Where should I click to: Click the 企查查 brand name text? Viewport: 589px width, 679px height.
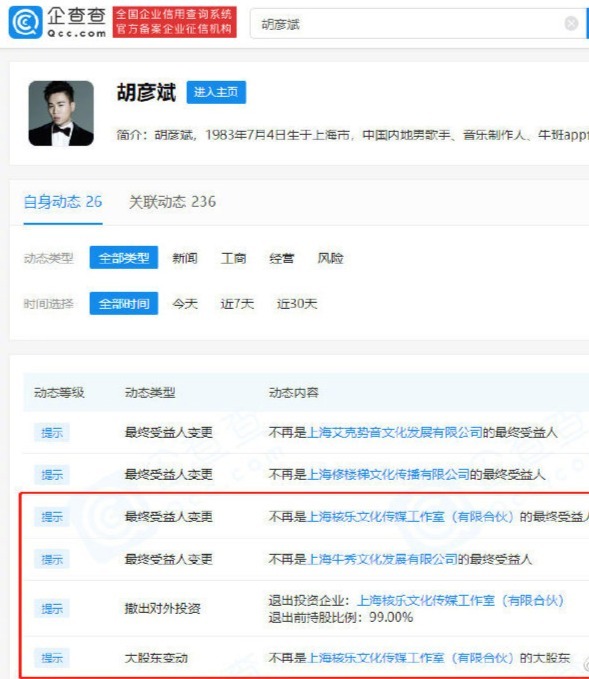77,16
